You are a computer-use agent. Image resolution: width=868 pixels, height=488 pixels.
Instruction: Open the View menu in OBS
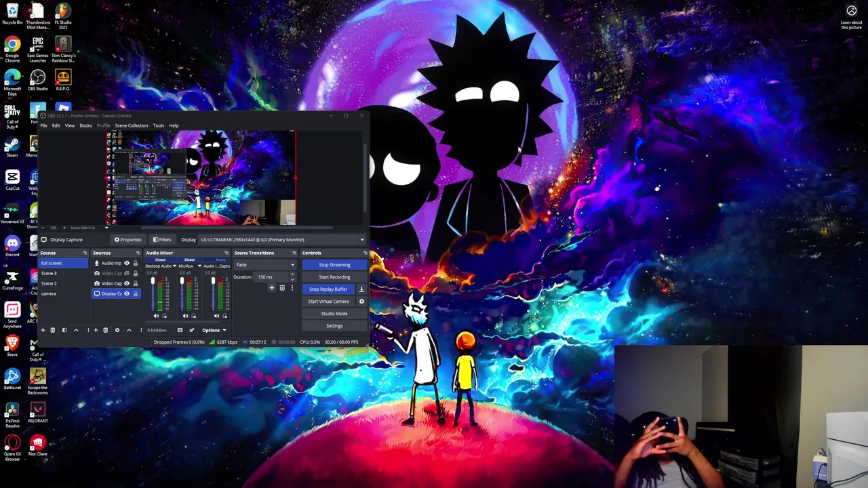coord(70,125)
